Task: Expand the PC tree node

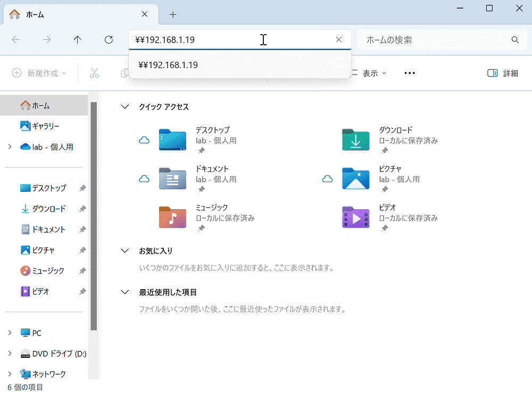Action: point(10,333)
